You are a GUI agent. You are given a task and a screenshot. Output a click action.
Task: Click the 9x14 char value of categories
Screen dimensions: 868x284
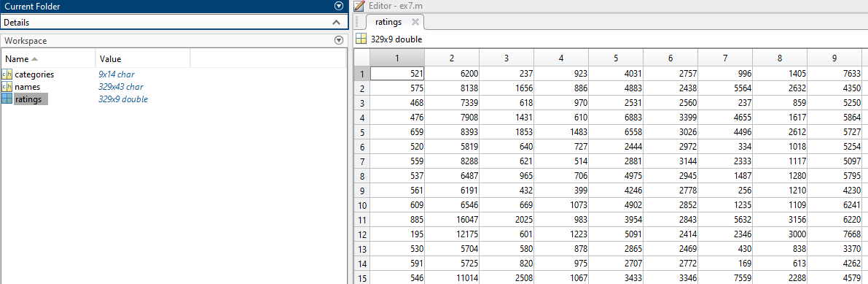pos(117,74)
